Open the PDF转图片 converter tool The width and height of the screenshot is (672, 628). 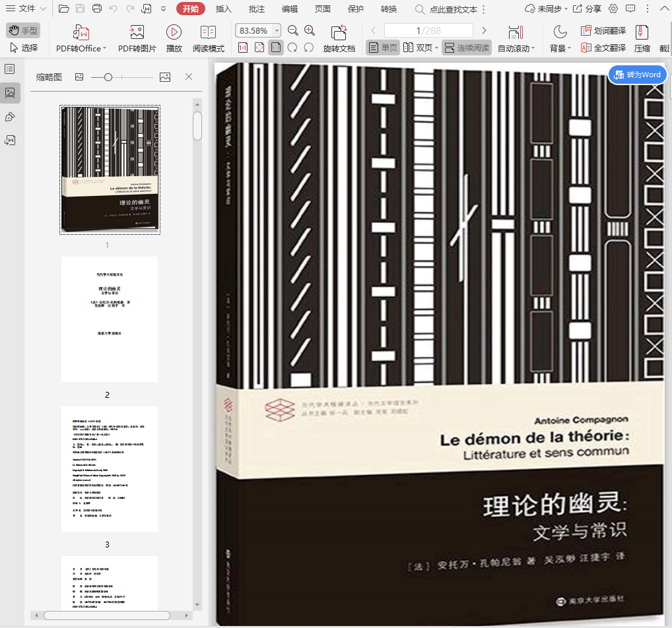(137, 38)
